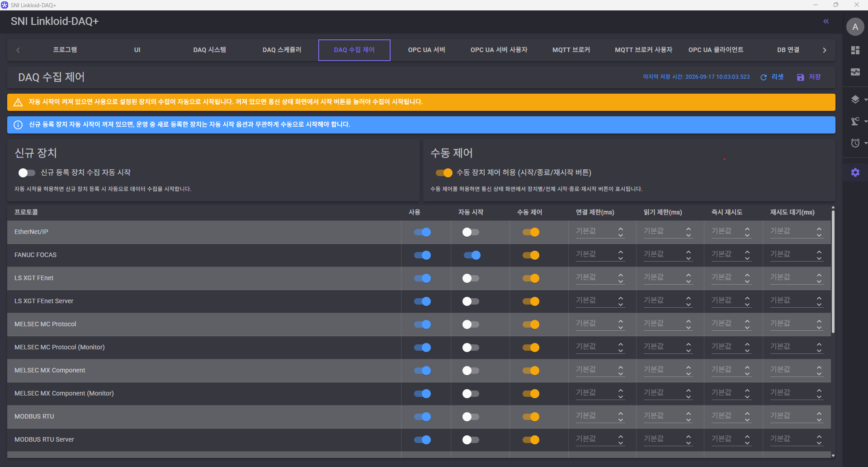Decrease FANUC FOCAS read limit stepper

click(x=689, y=258)
